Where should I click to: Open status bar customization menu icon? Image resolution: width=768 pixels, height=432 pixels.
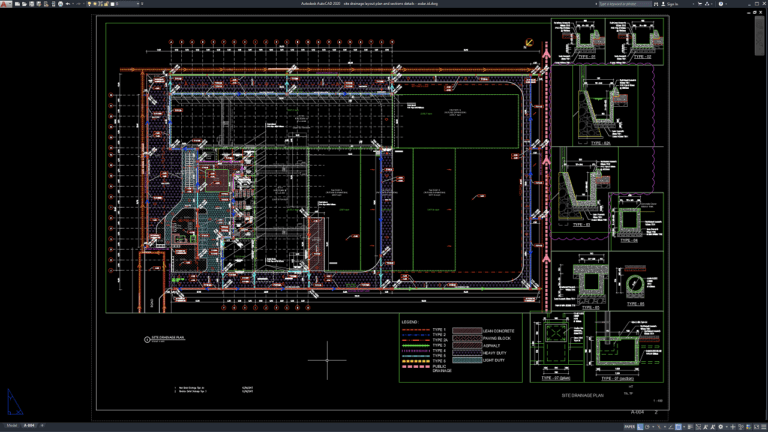[764, 427]
